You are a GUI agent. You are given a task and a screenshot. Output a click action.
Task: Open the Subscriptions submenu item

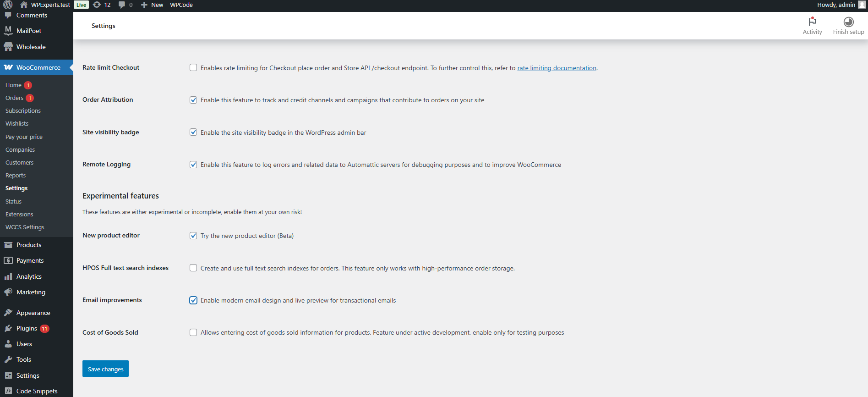point(23,110)
